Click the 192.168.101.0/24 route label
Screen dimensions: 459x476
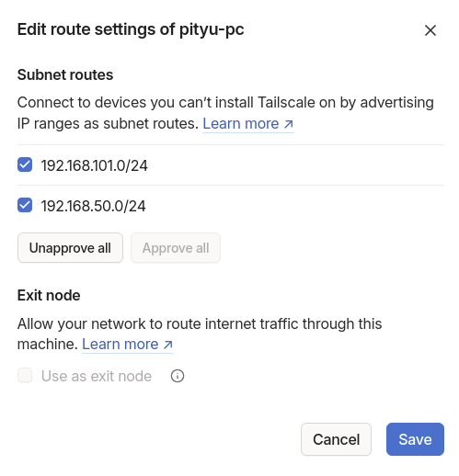(95, 165)
